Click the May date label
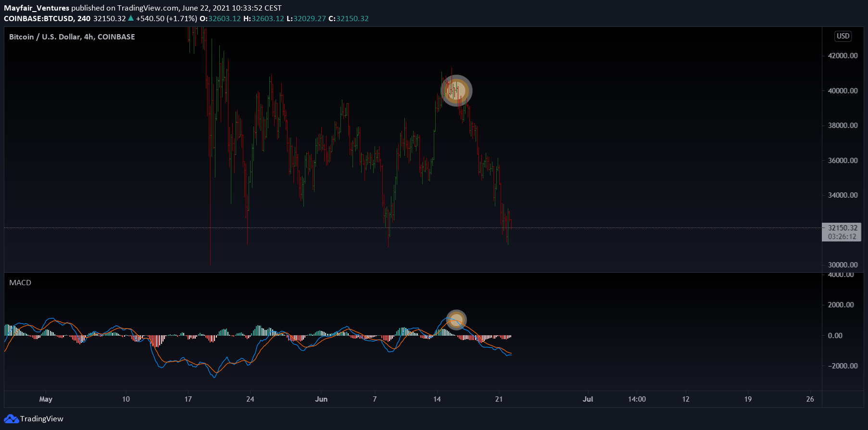 pos(46,399)
